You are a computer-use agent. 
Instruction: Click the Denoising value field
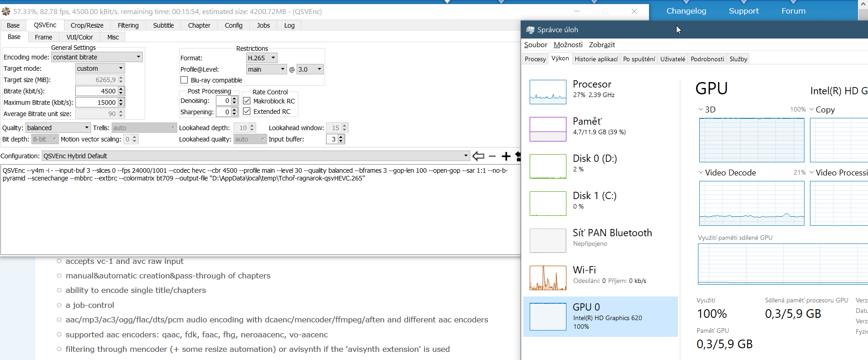point(224,101)
